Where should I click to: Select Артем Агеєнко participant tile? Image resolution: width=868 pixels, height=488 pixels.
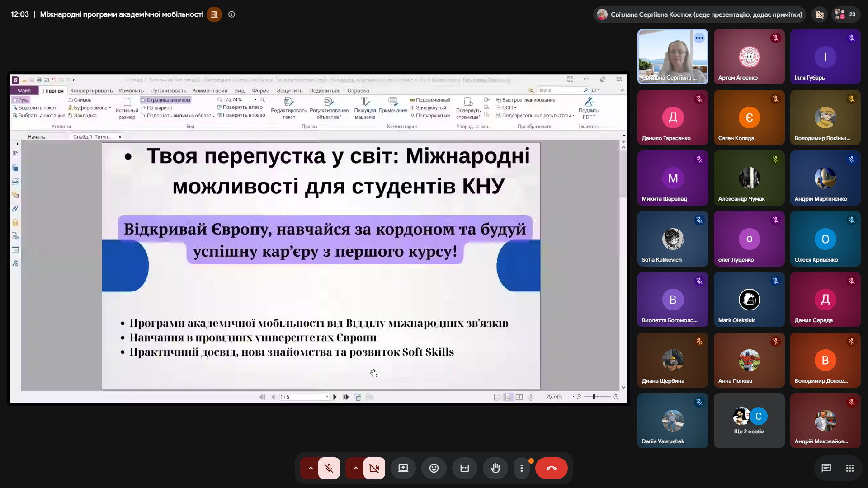(x=749, y=57)
